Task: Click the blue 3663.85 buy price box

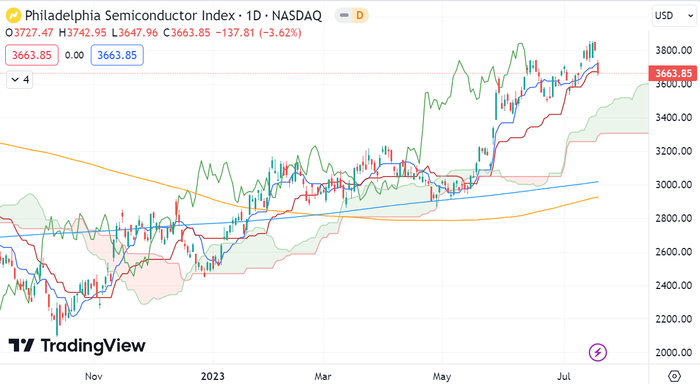Action: (117, 55)
